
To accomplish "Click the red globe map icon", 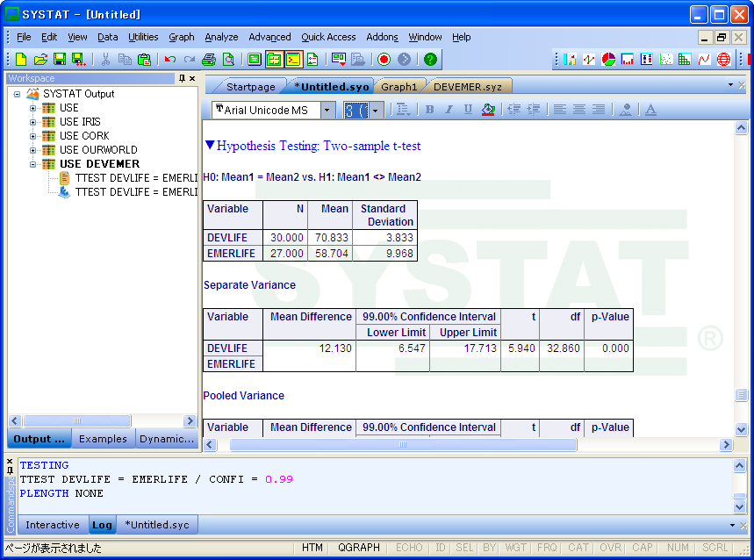I will (x=723, y=59).
